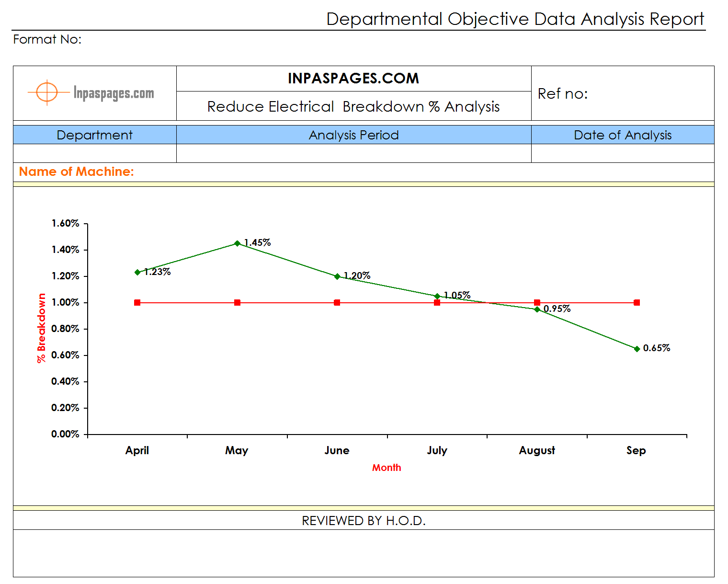728x584 pixels.
Task: Select the Analysis Period column header
Action: (353, 135)
